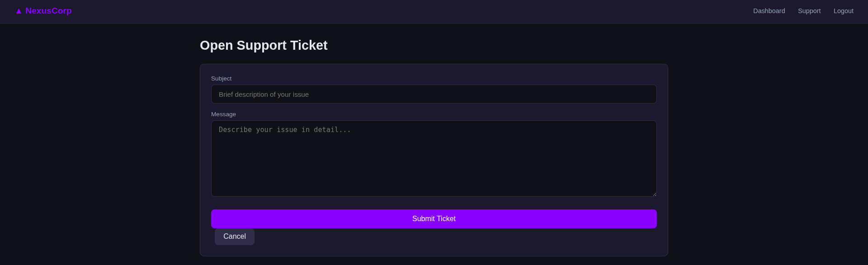Click the NexusCorp triangle logo icon
This screenshot has height=265, width=868.
[x=19, y=11]
